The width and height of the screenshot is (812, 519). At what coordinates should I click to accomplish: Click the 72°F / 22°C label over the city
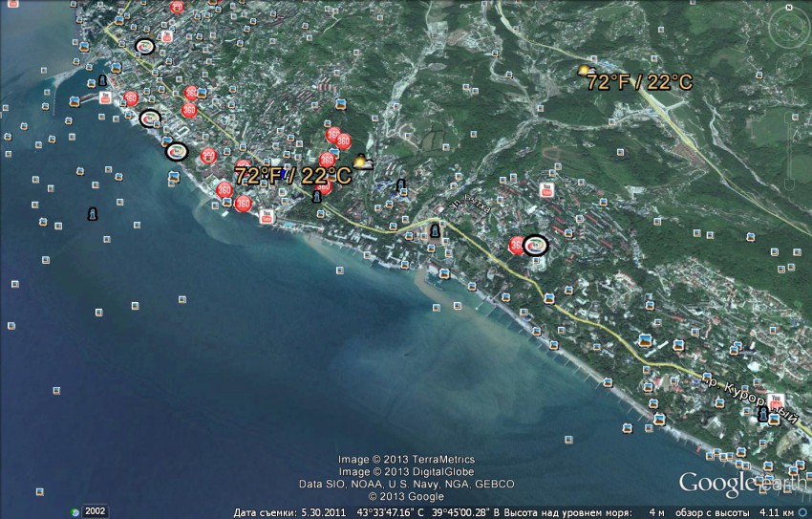pyautogui.click(x=292, y=176)
